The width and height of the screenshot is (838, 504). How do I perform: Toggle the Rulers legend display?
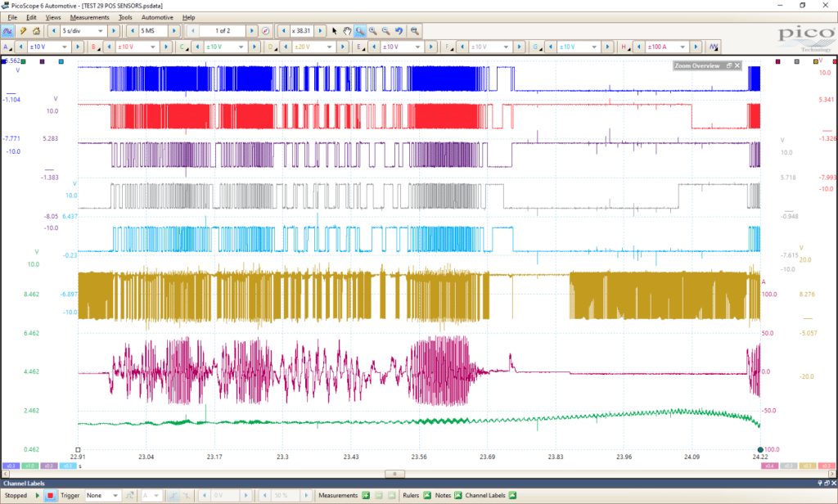(x=427, y=496)
